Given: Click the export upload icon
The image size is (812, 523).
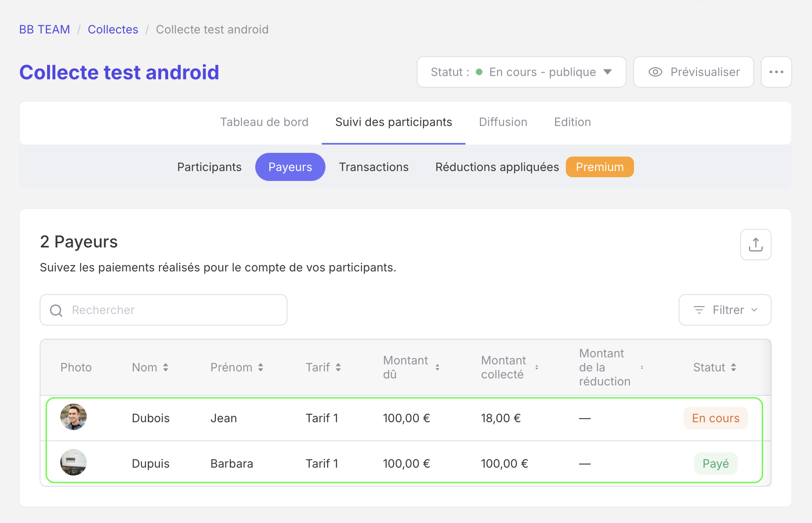Looking at the screenshot, I should (x=755, y=245).
